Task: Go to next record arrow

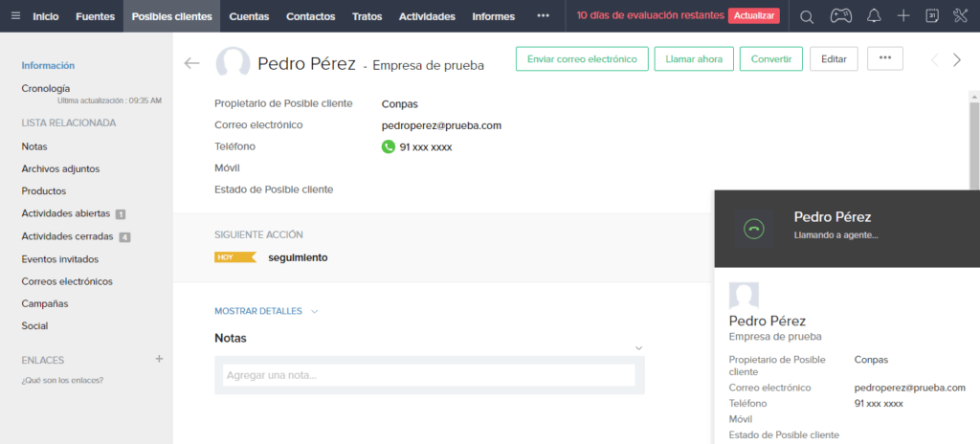Action: tap(957, 60)
